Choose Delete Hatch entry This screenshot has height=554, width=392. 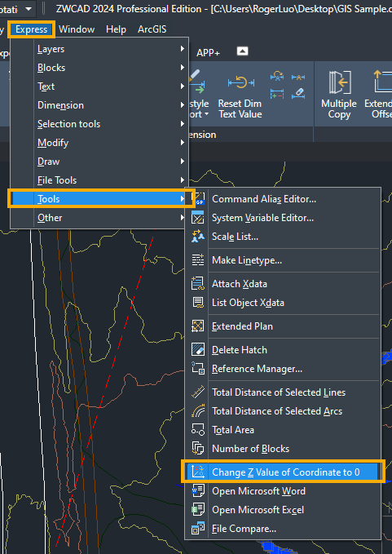(x=283, y=350)
